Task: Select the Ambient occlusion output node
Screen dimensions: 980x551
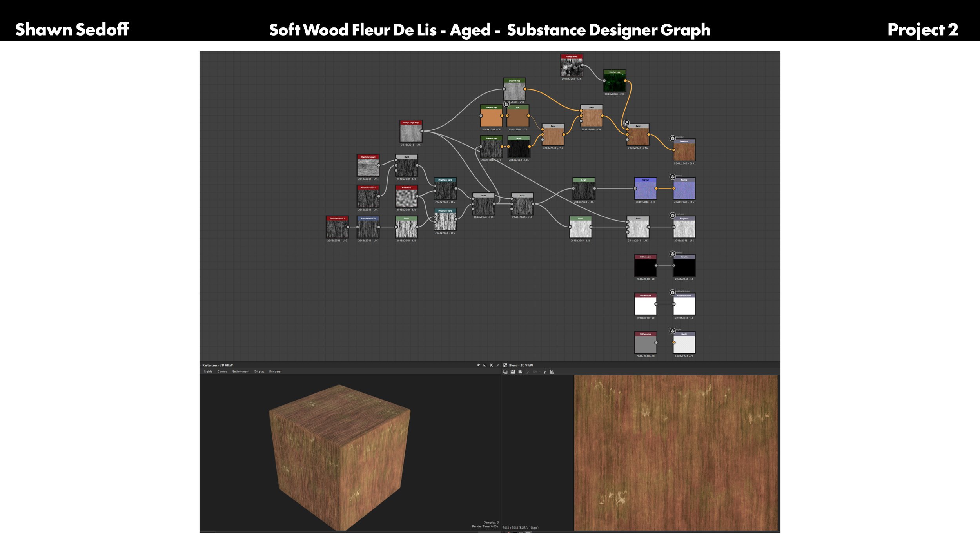Action: 684,304
